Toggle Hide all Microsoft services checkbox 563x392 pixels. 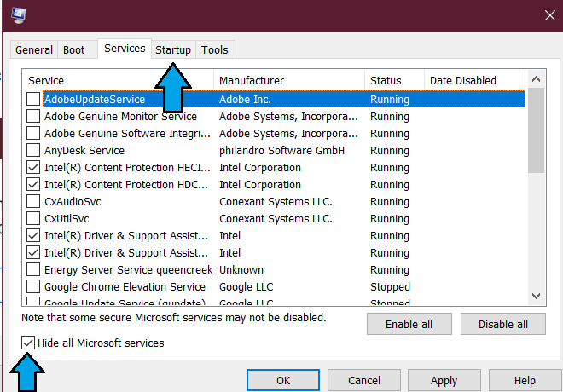coord(28,343)
